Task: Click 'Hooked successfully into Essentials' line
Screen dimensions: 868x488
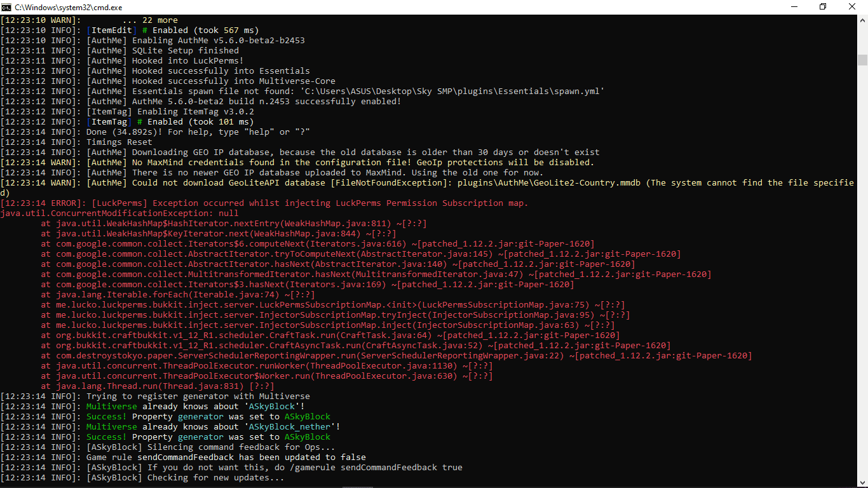Action: click(155, 71)
